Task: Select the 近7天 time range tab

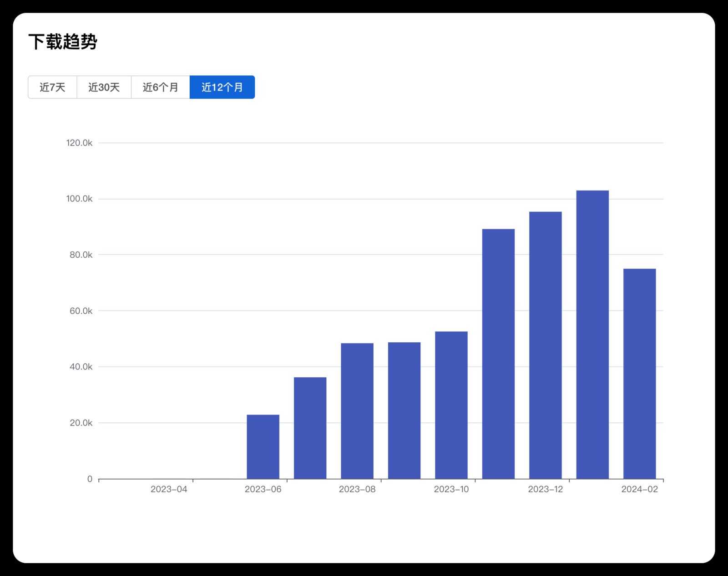Action: 52,87
